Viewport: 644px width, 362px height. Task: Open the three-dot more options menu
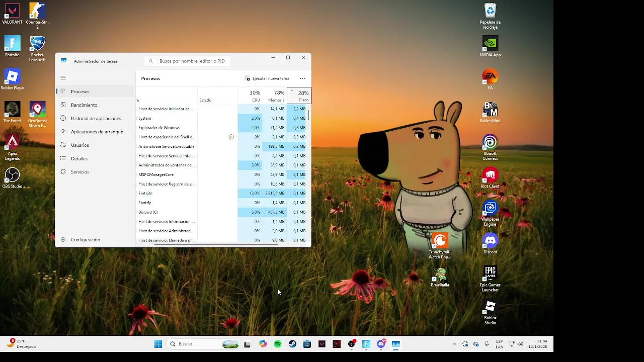click(x=302, y=78)
